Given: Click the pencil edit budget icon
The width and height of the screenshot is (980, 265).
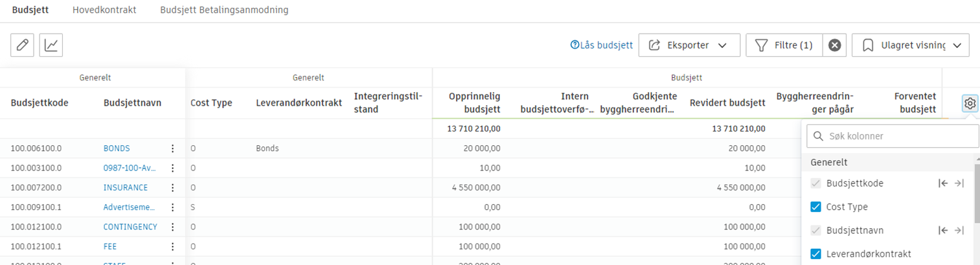Looking at the screenshot, I should (x=22, y=45).
